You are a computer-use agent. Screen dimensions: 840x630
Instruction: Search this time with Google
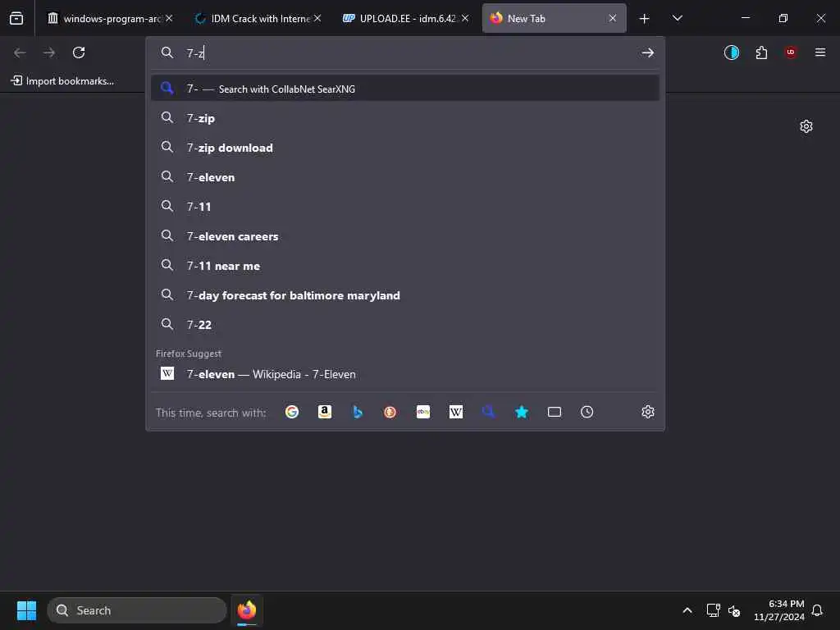[x=292, y=412]
